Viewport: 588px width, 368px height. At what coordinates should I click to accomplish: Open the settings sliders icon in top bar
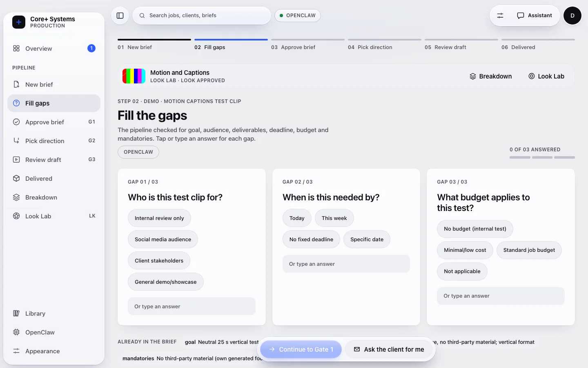pyautogui.click(x=500, y=16)
